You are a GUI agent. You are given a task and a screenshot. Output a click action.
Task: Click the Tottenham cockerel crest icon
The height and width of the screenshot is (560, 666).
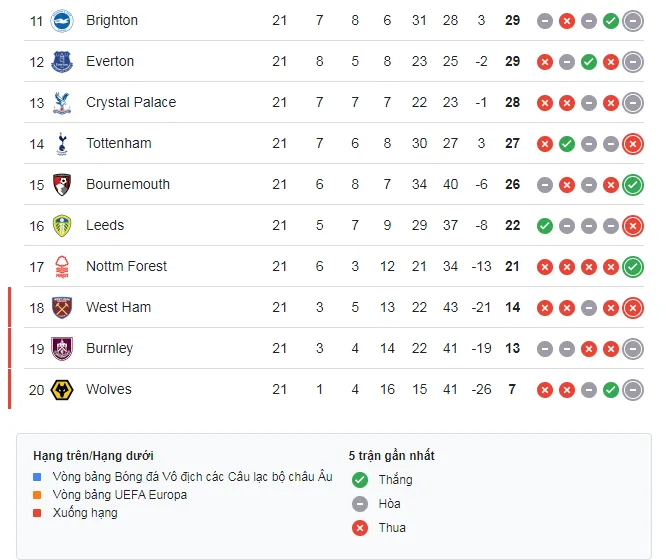(62, 143)
